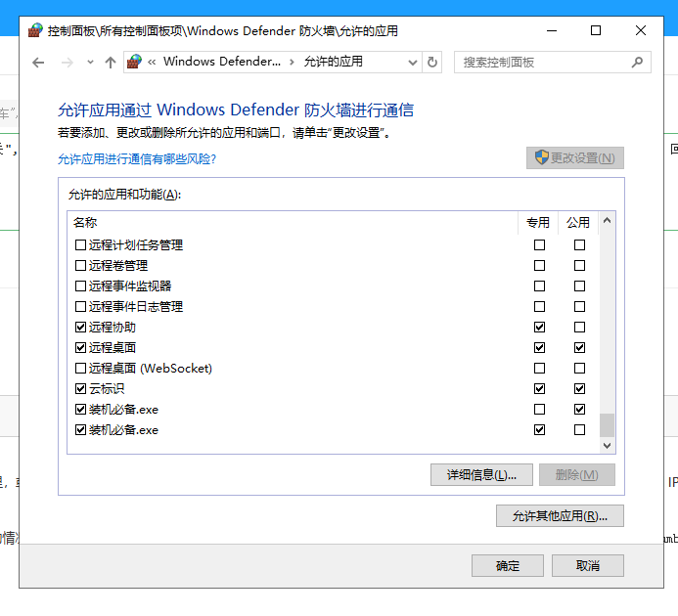Go up one folder level
Screen dimensions: 678x616
[x=111, y=63]
